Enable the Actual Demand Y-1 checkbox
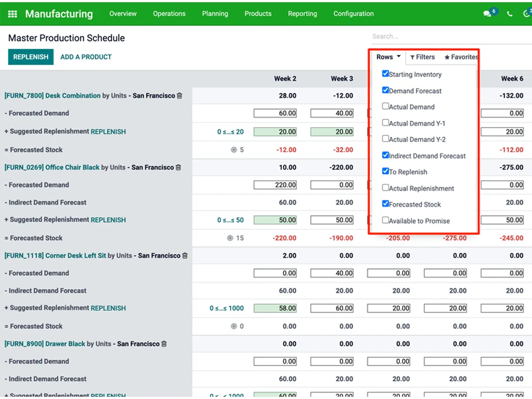Viewport: 532px width, 399px height. coord(385,122)
